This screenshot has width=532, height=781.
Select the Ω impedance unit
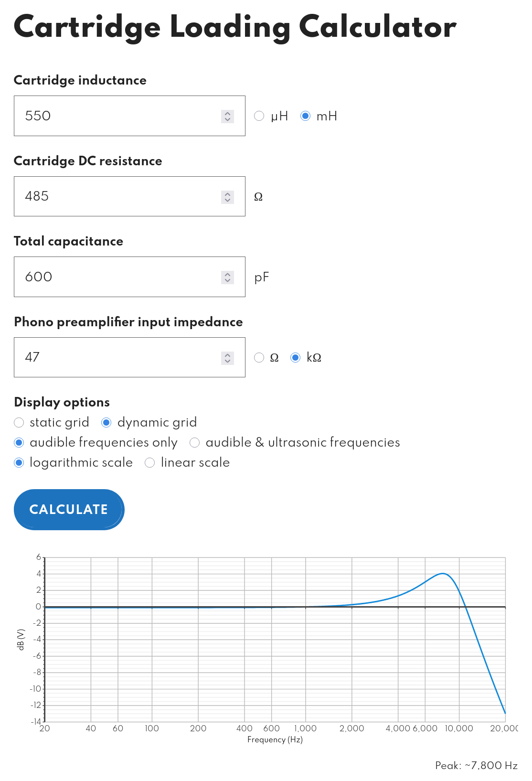pos(259,358)
